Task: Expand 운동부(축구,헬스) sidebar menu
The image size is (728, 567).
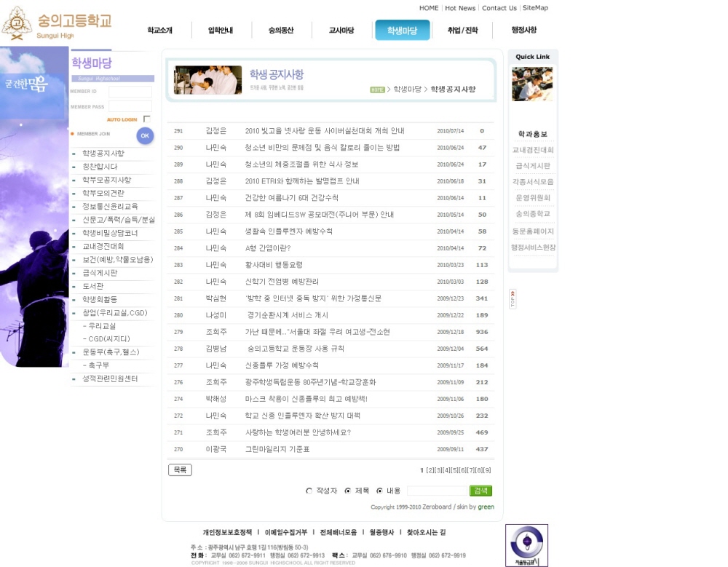Action: [111, 352]
